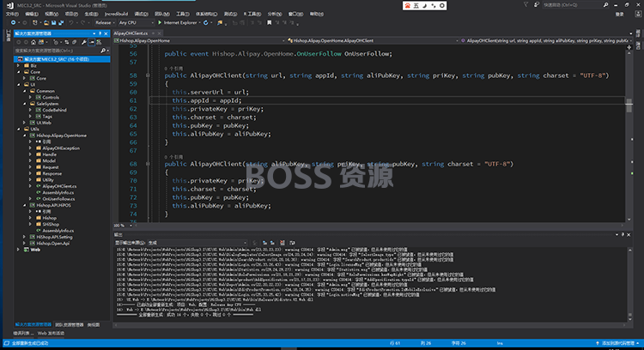Collapse the Hishop.Alipay.OpenHome project node
The width and height of the screenshot is (644, 350).
[x=24, y=136]
